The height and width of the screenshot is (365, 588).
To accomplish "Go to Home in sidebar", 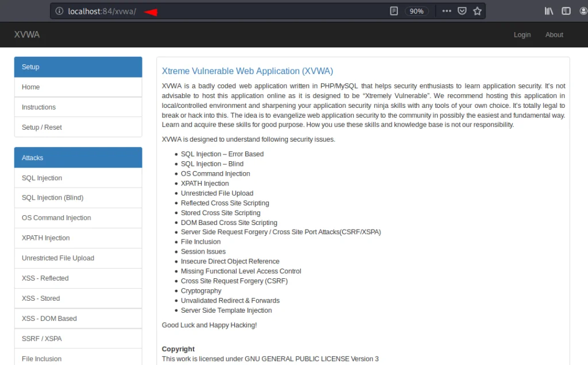I will tap(78, 87).
